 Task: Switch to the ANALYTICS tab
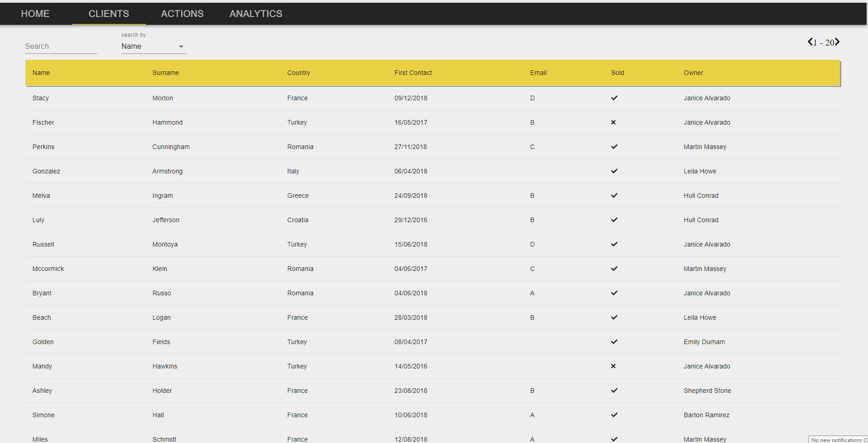(256, 13)
